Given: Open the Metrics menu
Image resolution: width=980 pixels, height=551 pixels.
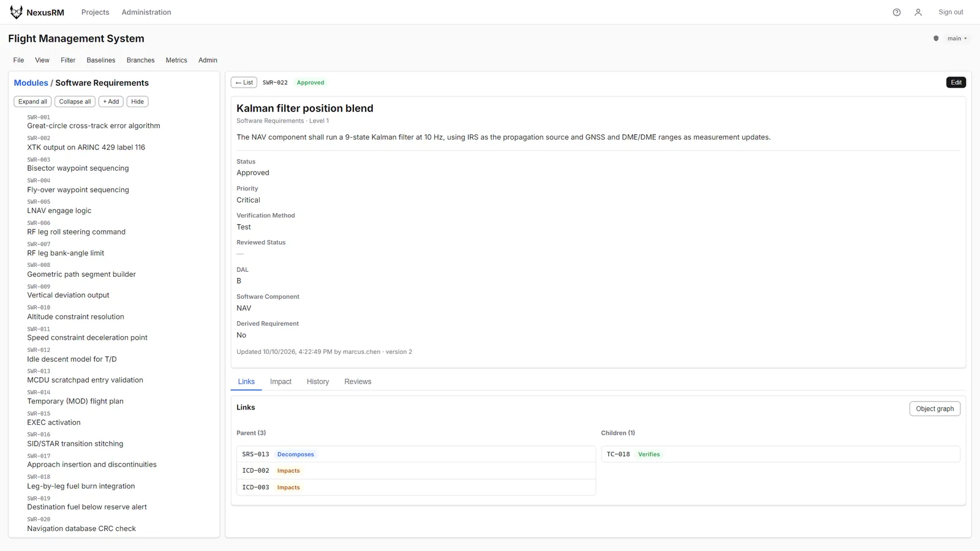Looking at the screenshot, I should tap(176, 60).
